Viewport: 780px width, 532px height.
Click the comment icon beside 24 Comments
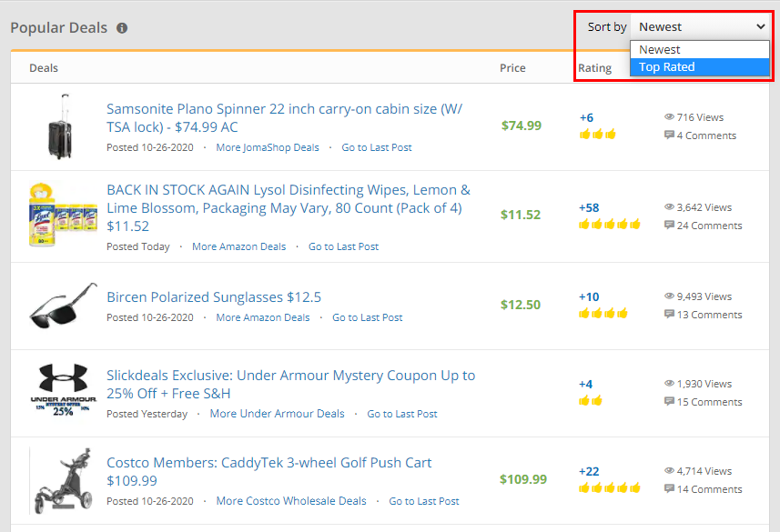tap(669, 226)
